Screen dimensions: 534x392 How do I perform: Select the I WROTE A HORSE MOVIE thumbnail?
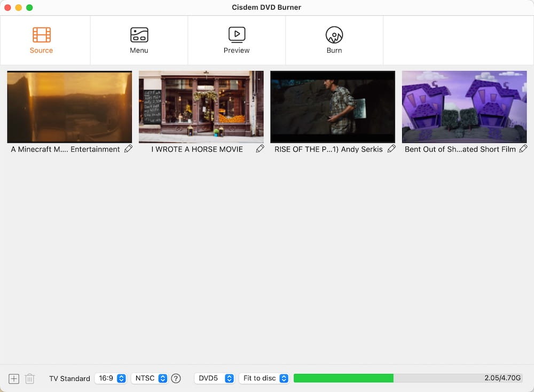[201, 107]
